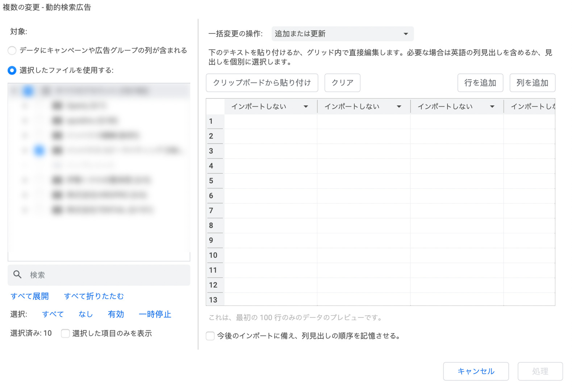Open first column インポートしない header dropdown

coord(271,106)
